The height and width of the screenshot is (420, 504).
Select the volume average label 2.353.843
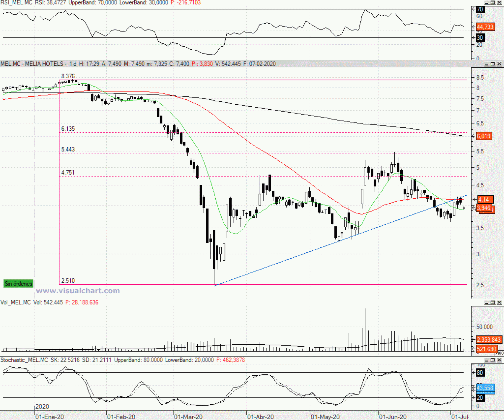[488, 340]
